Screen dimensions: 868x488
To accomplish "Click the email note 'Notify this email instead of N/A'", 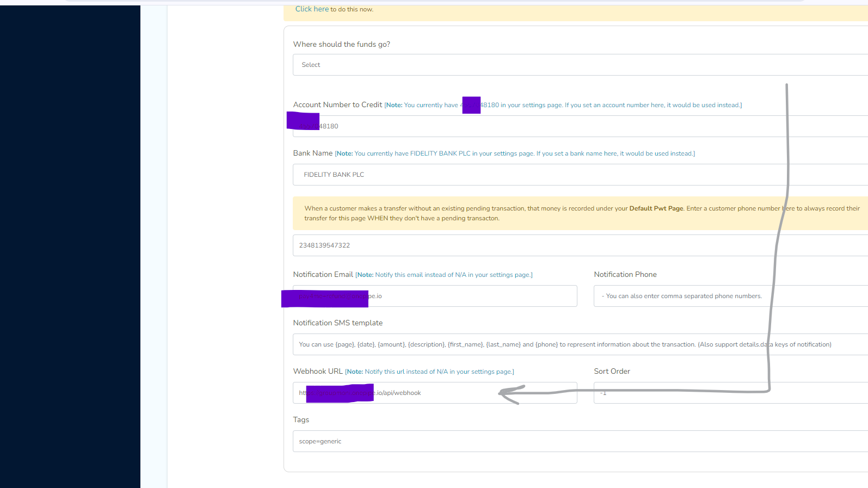I will tap(444, 275).
